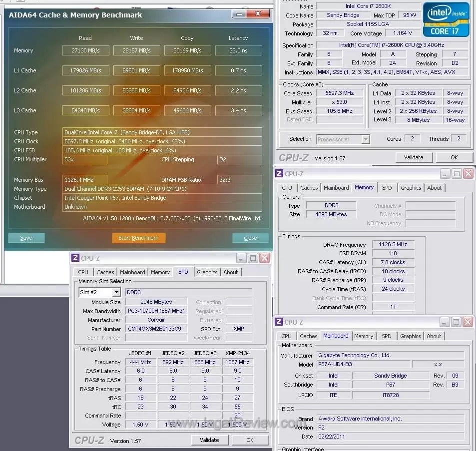476x451 pixels.
Task: Click the CPU-Z icon in the SPD window title bar
Action: pyautogui.click(x=75, y=258)
